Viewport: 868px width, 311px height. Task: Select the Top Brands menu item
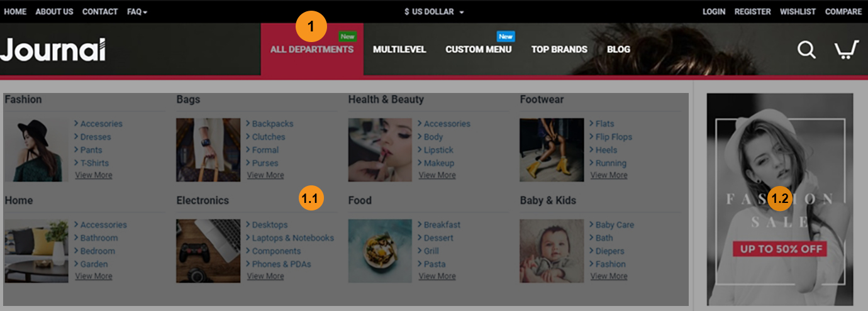point(559,49)
